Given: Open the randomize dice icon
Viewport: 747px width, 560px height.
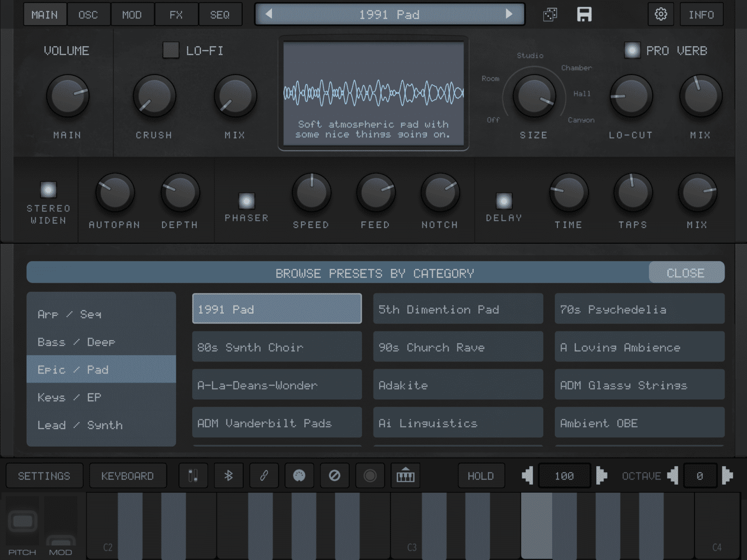Looking at the screenshot, I should [550, 15].
